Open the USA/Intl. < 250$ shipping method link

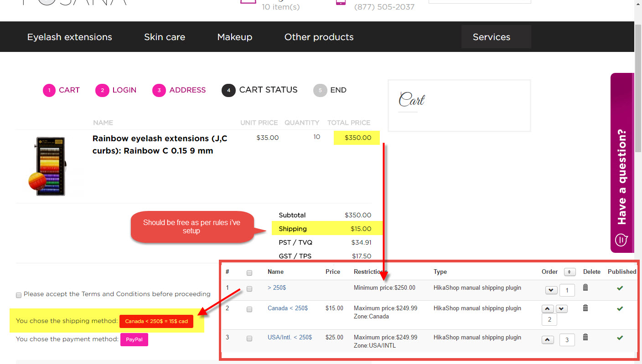pos(290,338)
